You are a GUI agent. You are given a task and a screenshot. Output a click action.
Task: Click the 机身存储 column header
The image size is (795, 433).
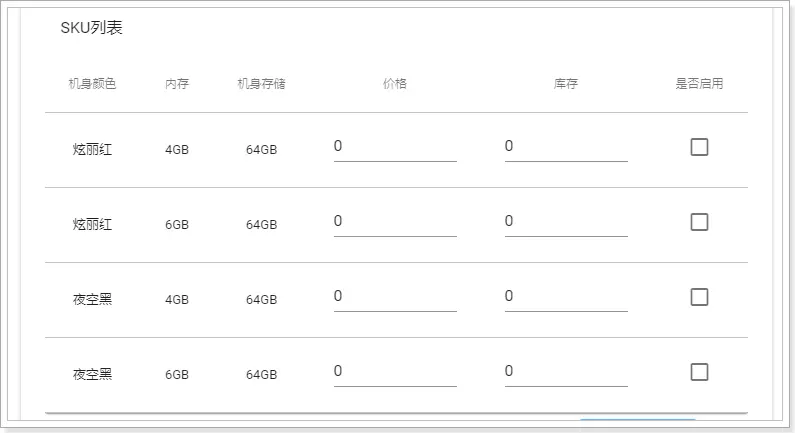pos(262,84)
